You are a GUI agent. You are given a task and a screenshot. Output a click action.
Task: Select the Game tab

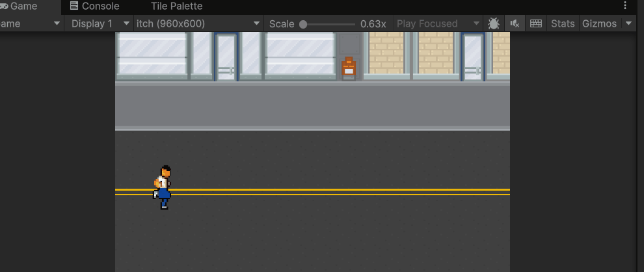pyautogui.click(x=23, y=6)
